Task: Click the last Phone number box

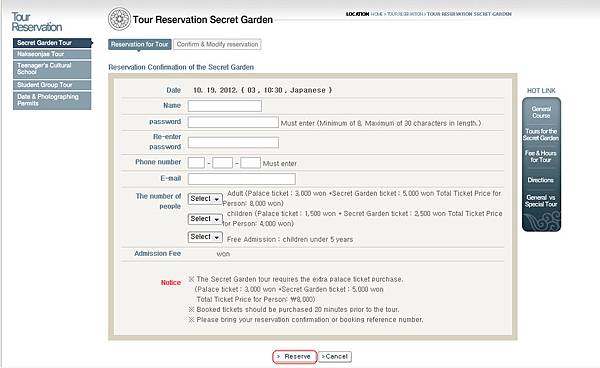Action: 250,163
